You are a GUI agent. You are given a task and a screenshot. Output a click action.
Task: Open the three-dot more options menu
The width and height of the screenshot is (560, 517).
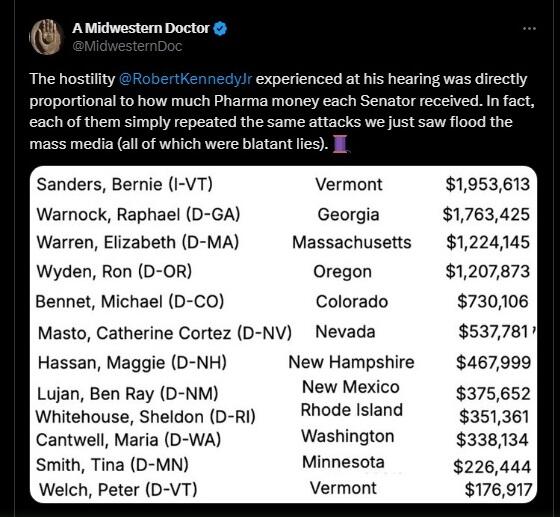point(529,29)
